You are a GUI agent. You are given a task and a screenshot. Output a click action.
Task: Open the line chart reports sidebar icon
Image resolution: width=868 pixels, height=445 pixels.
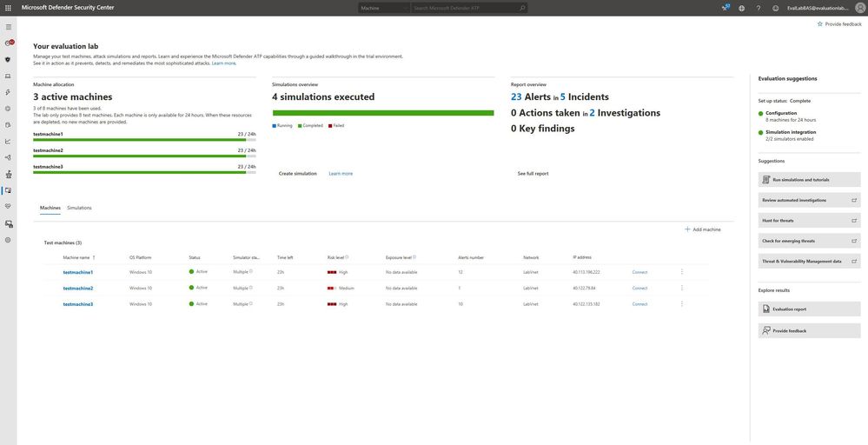(9, 141)
